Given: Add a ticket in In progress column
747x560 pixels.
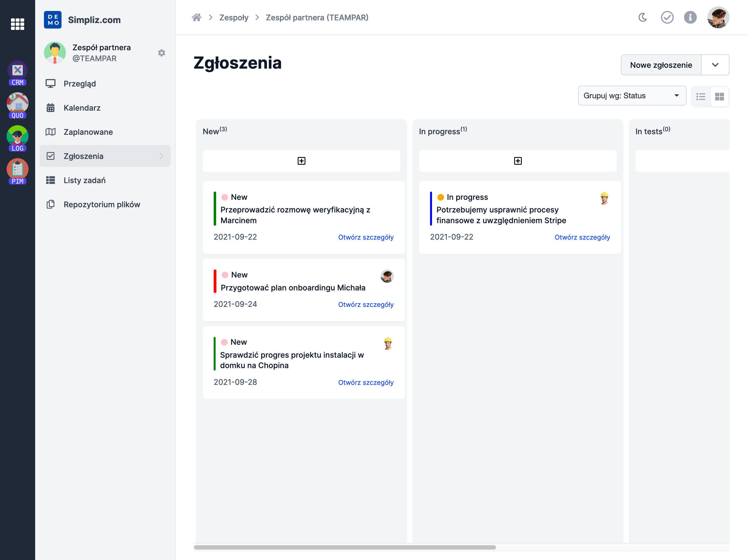Looking at the screenshot, I should point(518,161).
